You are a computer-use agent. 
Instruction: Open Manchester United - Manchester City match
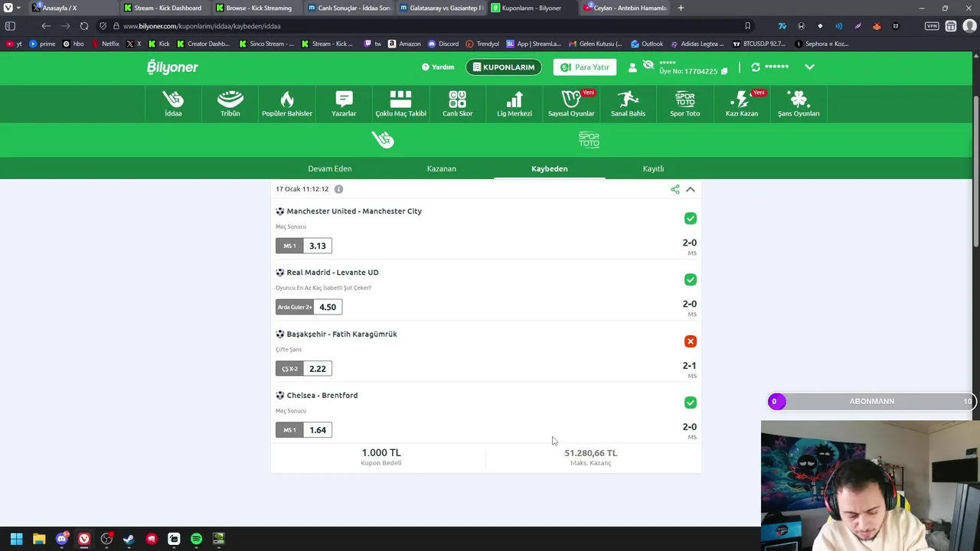[x=354, y=211]
